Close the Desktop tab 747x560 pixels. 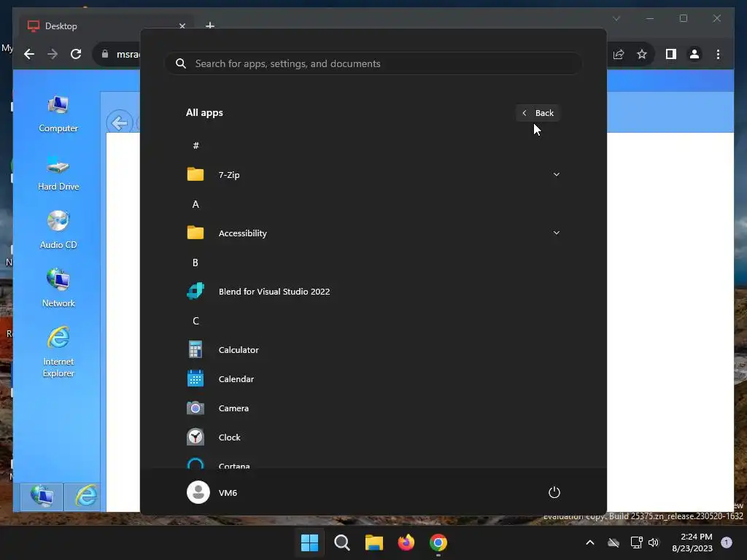[182, 26]
